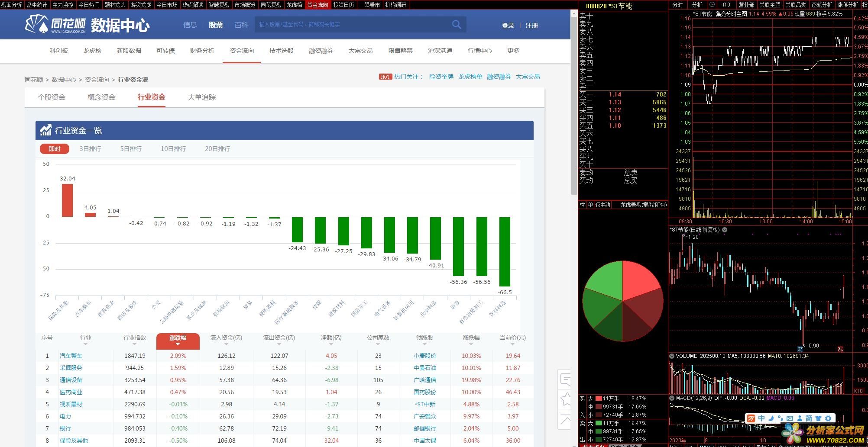Open the 融资融券 navigation menu item
Screen dimensions: 868x447
coord(321,51)
